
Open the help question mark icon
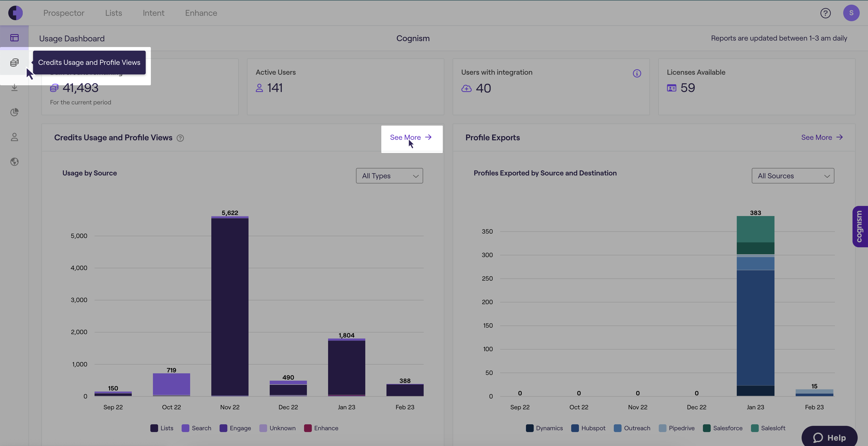[825, 13]
